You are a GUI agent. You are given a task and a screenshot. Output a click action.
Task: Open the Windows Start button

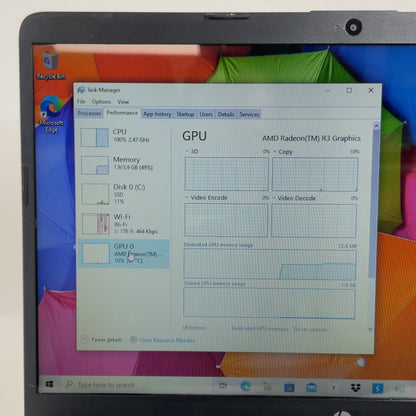[x=49, y=384]
